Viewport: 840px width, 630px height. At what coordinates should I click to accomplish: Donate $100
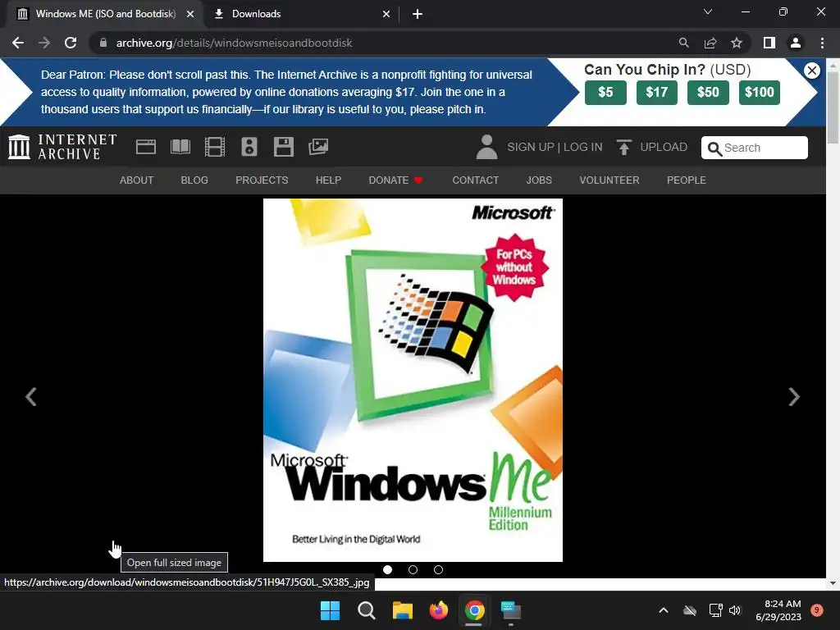coord(760,92)
